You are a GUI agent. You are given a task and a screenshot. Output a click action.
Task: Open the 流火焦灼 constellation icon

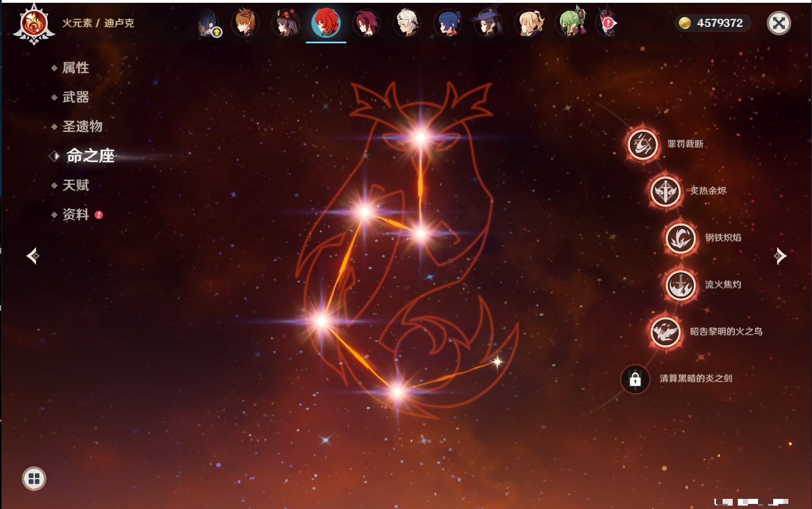(680, 285)
